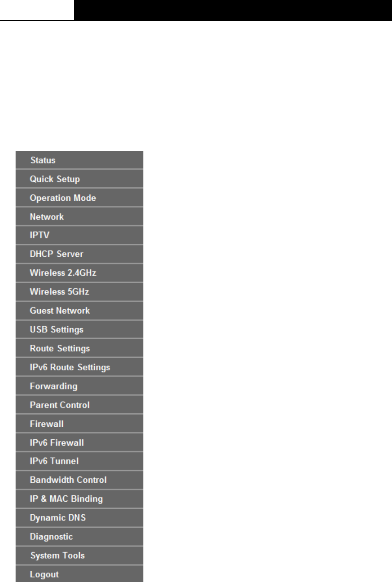The height and width of the screenshot is (582, 392).
Task: Open Wireless 5GHz settings
Action: click(x=79, y=292)
